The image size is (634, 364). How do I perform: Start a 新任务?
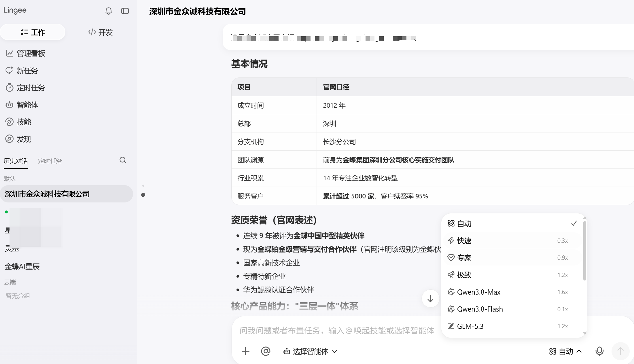click(x=22, y=71)
